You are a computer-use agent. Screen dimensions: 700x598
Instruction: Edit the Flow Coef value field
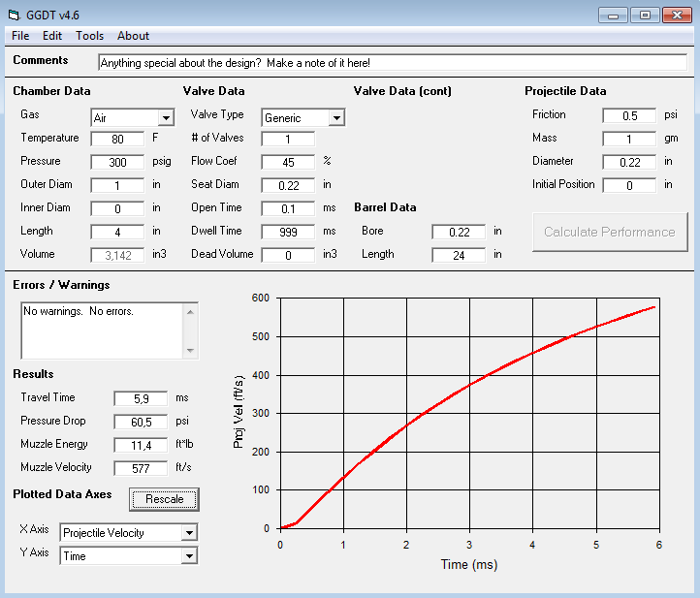click(x=288, y=162)
